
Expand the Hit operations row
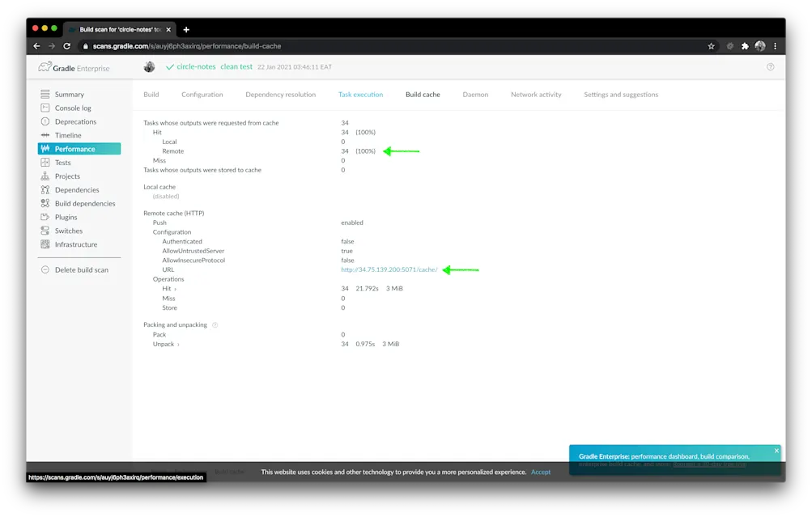pos(171,288)
